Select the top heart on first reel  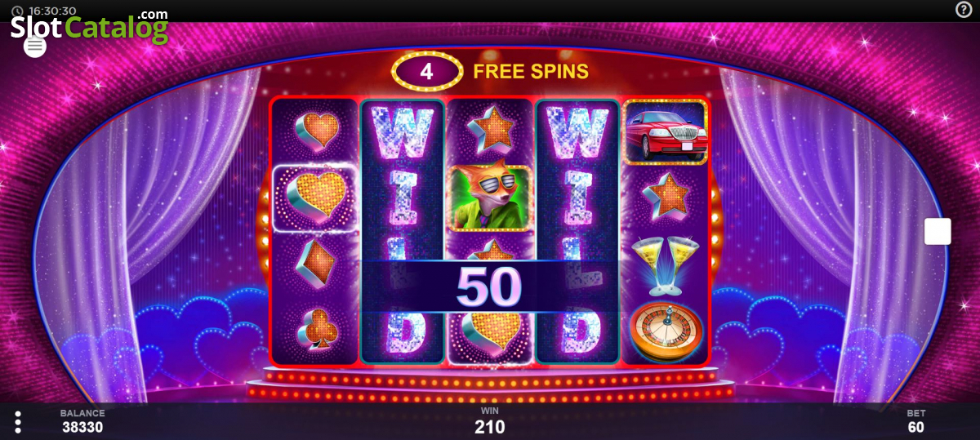pos(316,131)
